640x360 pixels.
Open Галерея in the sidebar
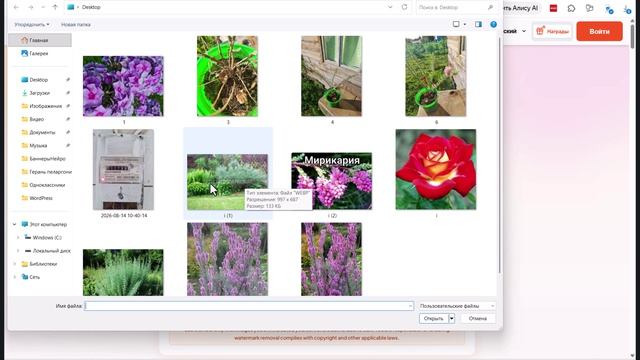(40, 53)
